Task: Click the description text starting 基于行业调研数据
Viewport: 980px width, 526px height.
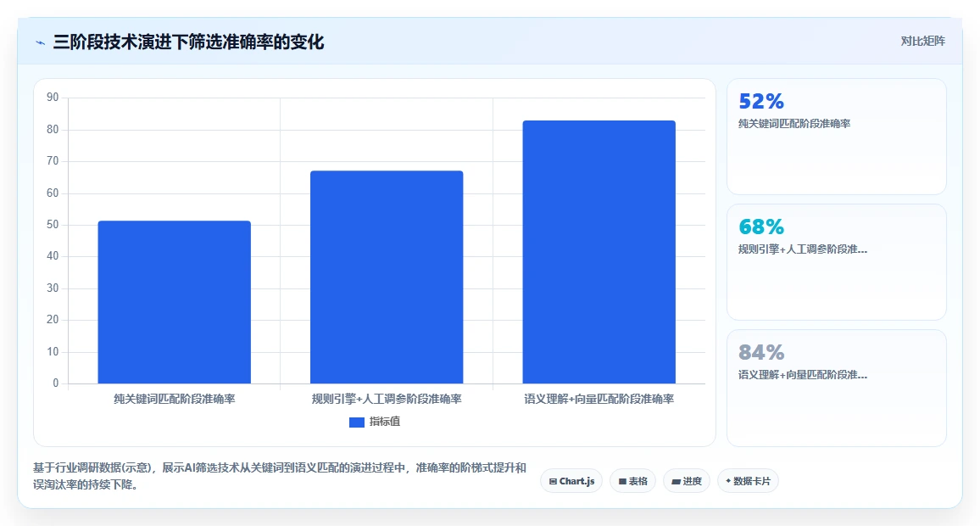Action: 280,476
